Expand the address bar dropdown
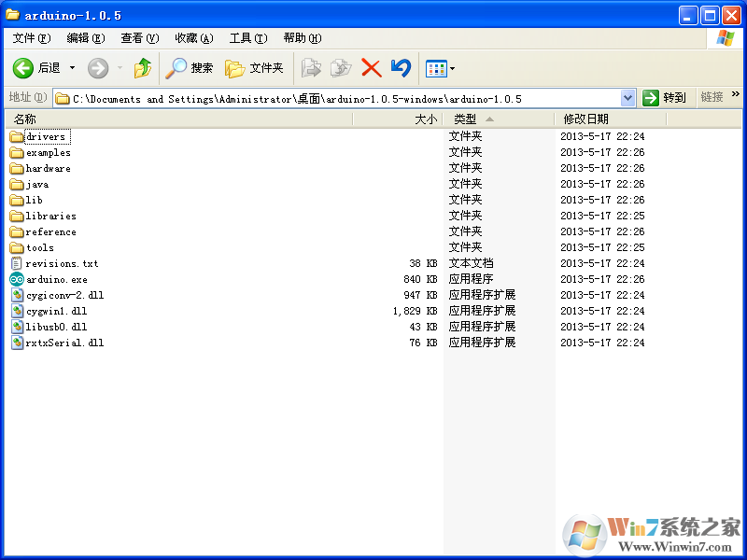Screen dimensions: 747x560 tap(627, 98)
